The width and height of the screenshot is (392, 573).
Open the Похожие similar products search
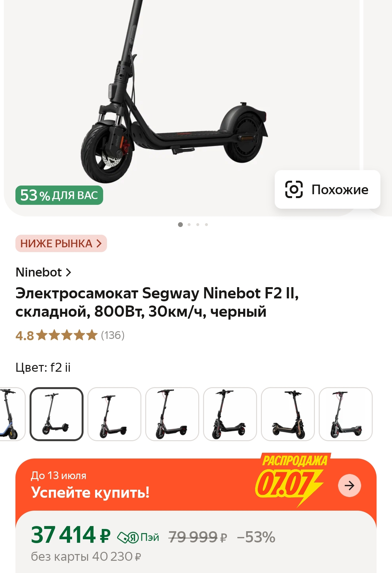[x=327, y=189]
